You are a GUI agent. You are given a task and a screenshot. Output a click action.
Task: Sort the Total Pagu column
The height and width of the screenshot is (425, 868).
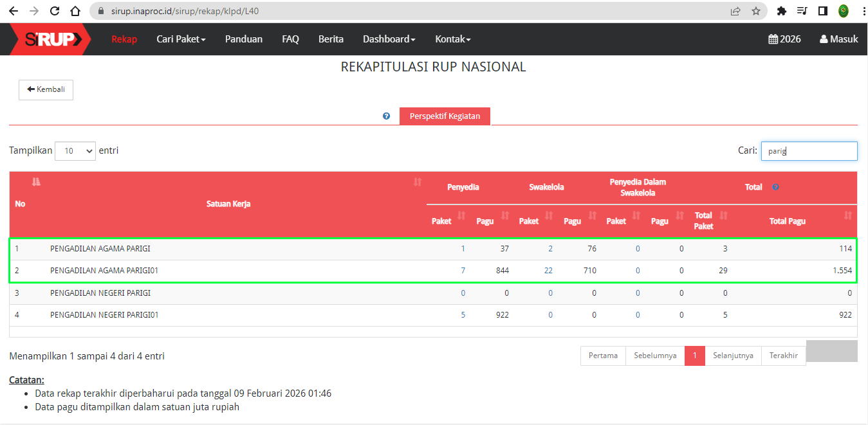tap(848, 215)
